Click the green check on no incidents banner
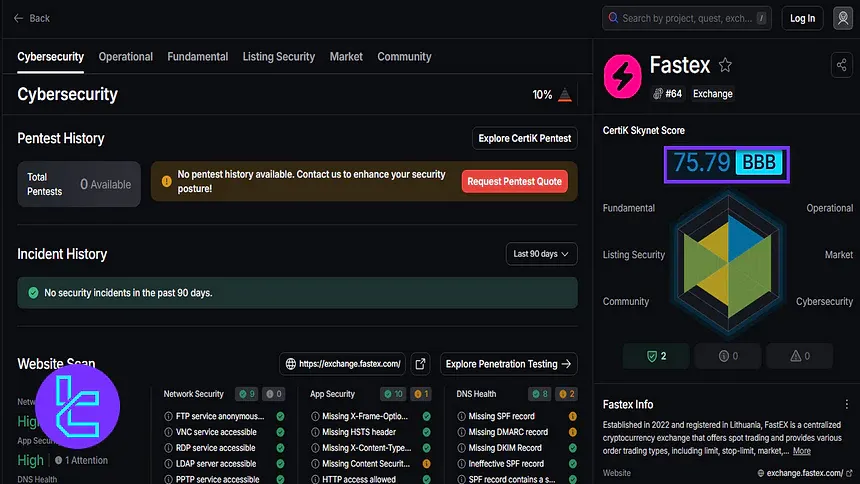The height and width of the screenshot is (484, 860). [33, 292]
